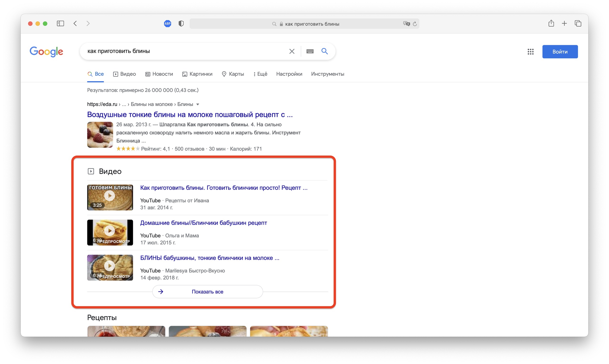
Task: Open the Google apps grid
Action: pyautogui.click(x=530, y=52)
